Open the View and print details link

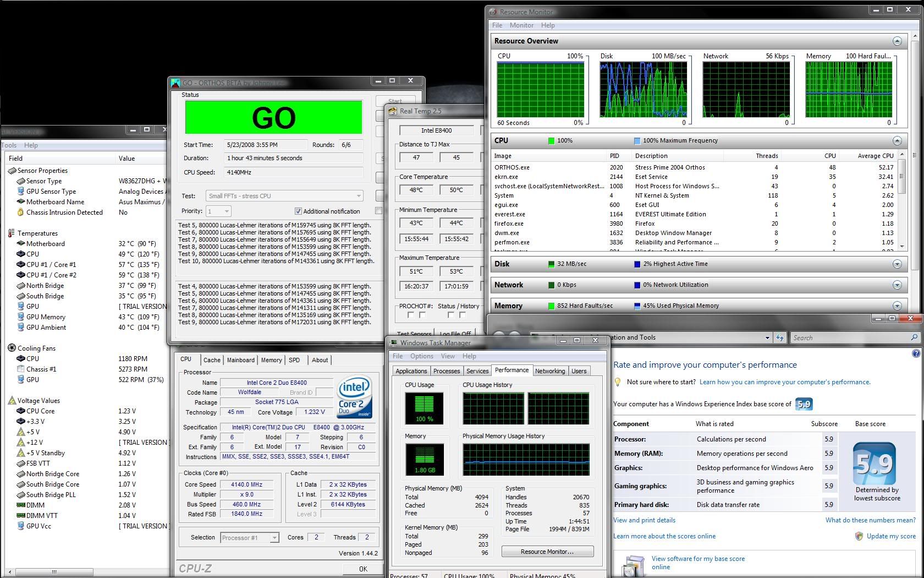[644, 520]
